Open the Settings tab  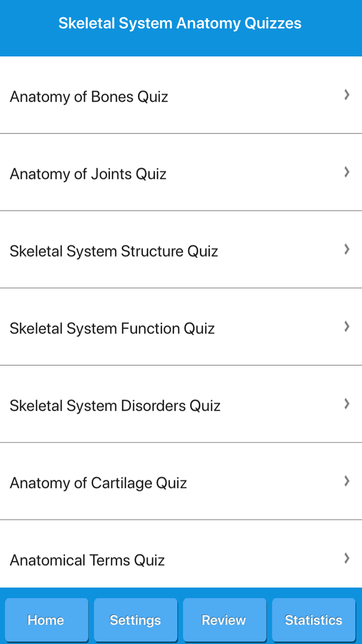(x=135, y=620)
